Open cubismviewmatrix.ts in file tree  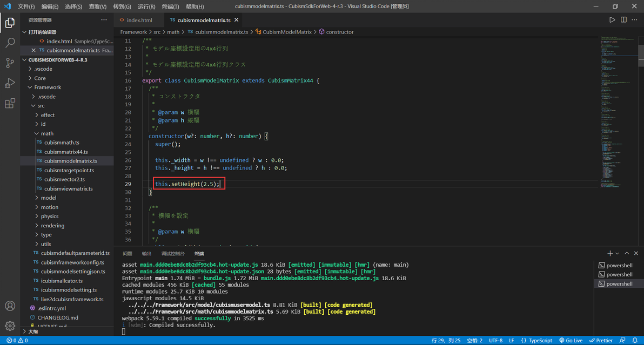[x=67, y=189]
